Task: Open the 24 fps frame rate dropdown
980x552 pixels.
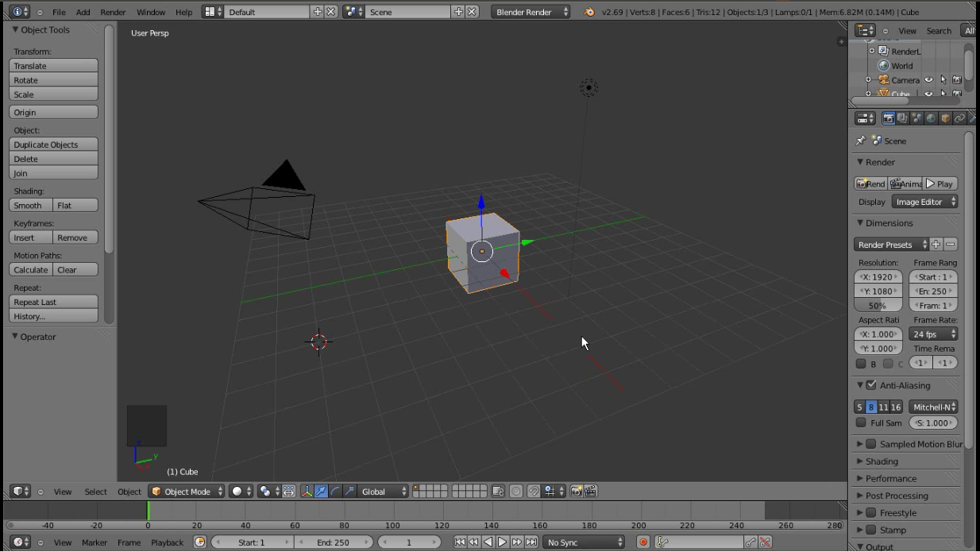Action: pos(933,334)
